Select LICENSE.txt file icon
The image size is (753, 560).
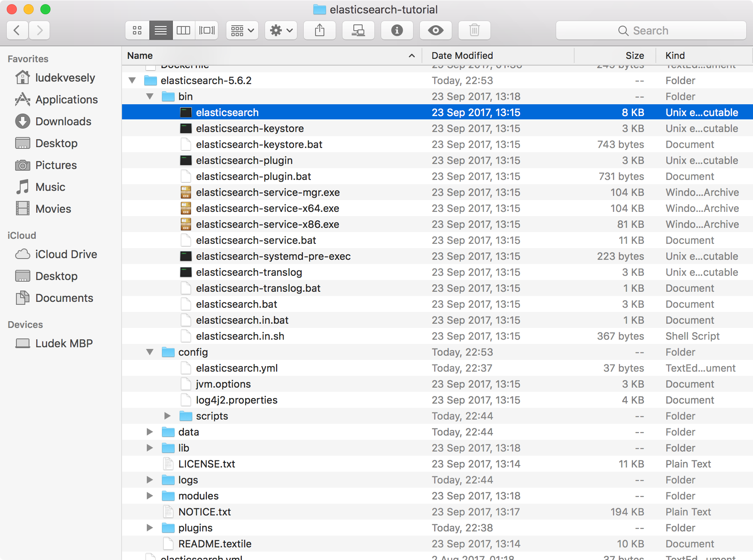click(168, 464)
